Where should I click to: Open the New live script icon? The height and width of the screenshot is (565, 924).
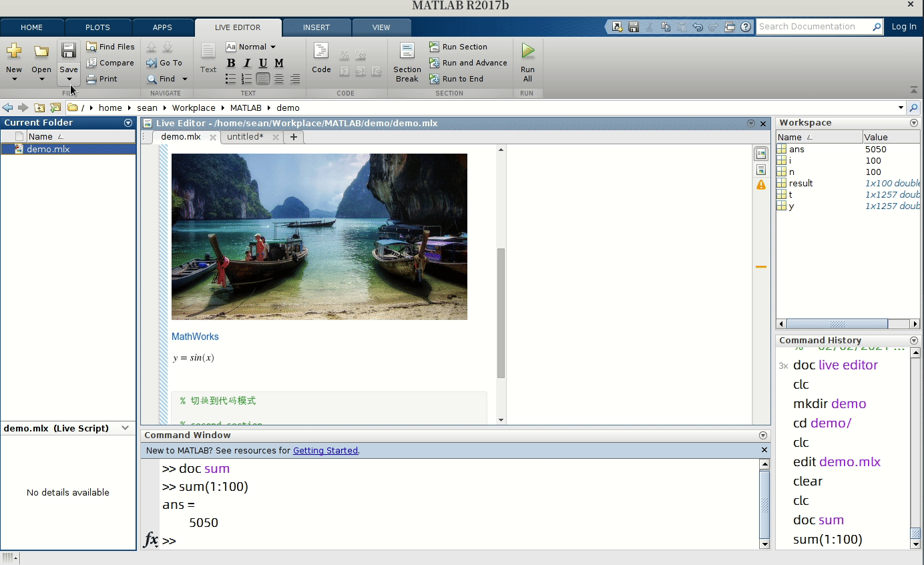pos(14,51)
